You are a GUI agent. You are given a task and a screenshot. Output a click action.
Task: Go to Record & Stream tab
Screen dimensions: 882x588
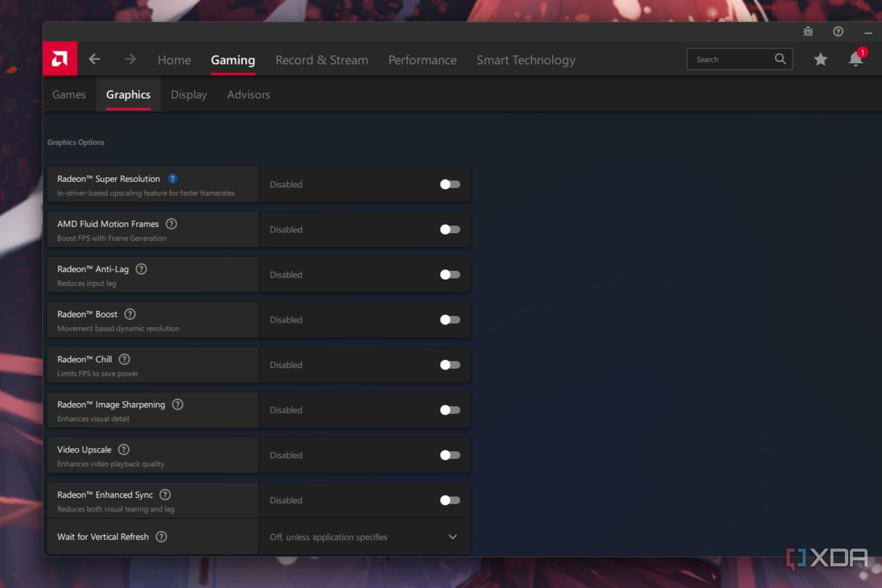(322, 60)
